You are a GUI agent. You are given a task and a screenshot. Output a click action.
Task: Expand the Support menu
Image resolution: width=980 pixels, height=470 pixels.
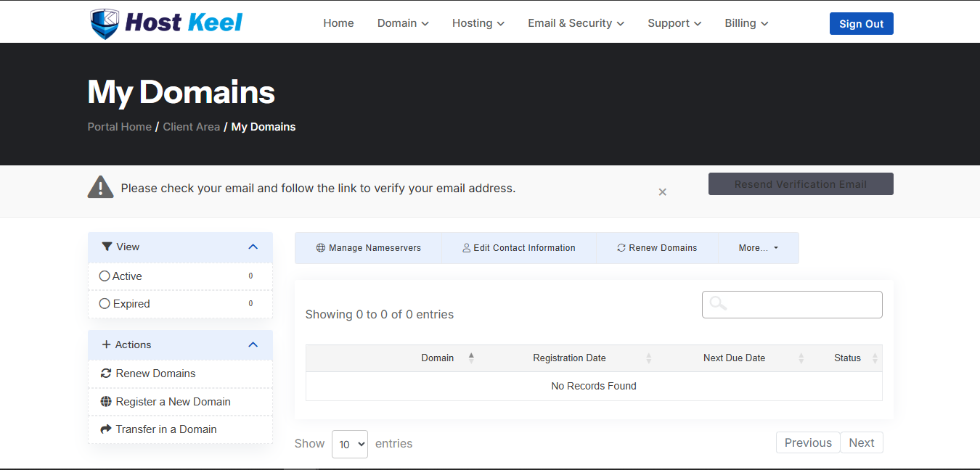click(x=674, y=23)
